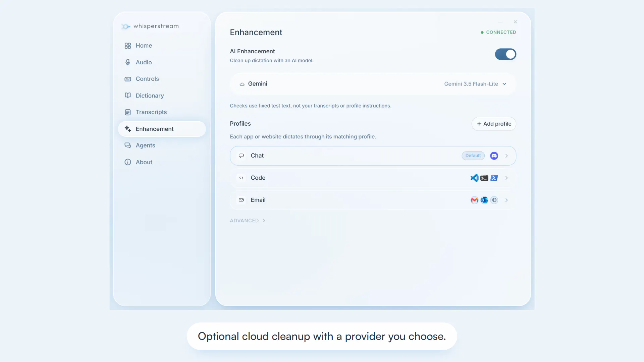The height and width of the screenshot is (362, 644).
Task: Open the Dictionary book icon
Action: pyautogui.click(x=128, y=96)
